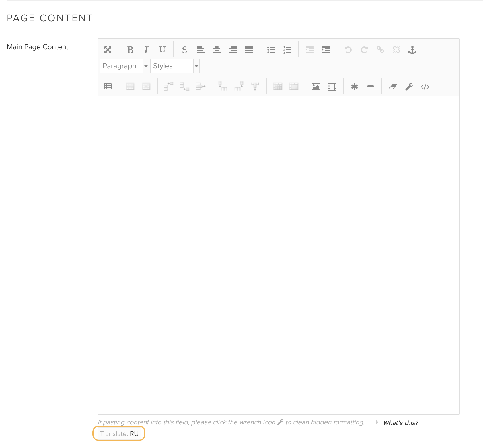This screenshot has width=483, height=448.
Task: Open HTML source code view
Action: click(425, 87)
